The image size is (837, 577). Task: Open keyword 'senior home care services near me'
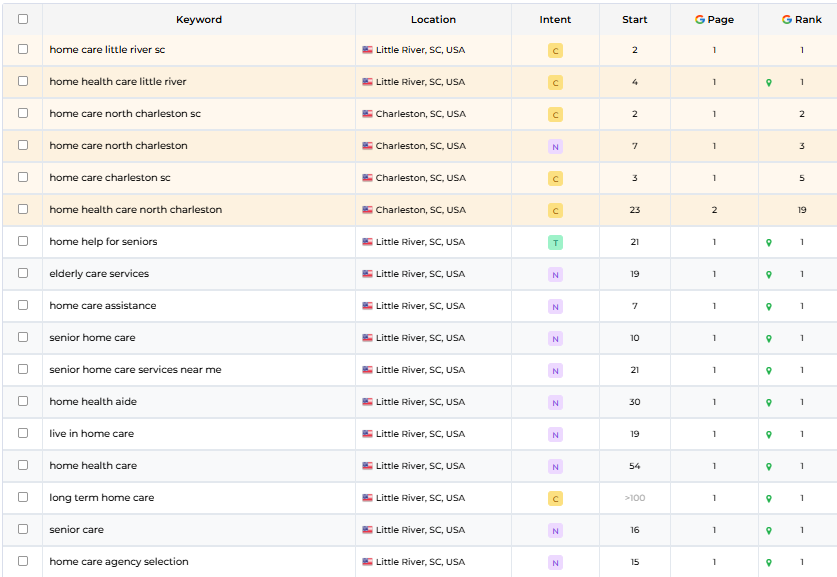135,370
